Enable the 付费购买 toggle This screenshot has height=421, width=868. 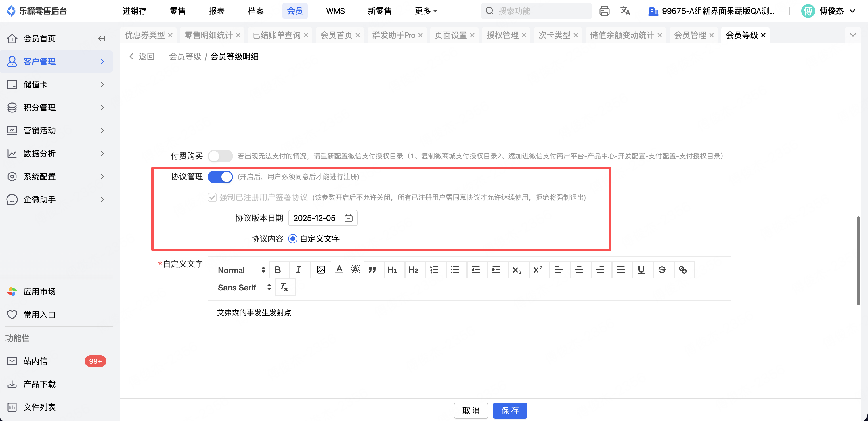click(x=220, y=156)
